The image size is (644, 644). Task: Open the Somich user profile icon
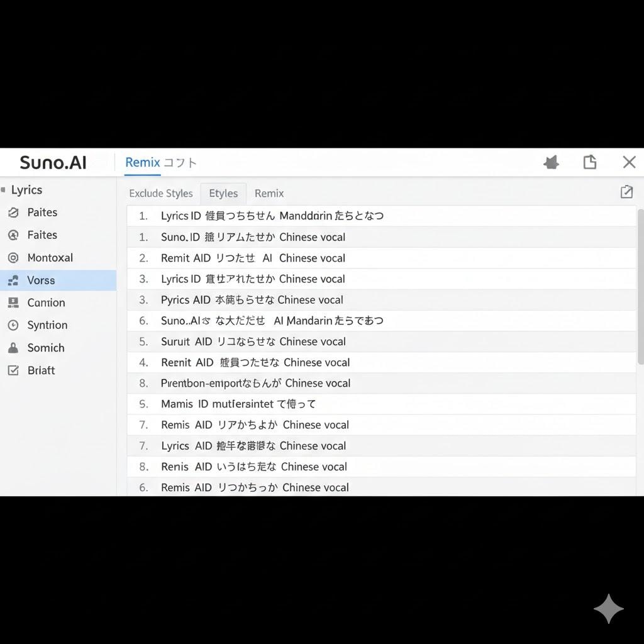click(x=14, y=348)
